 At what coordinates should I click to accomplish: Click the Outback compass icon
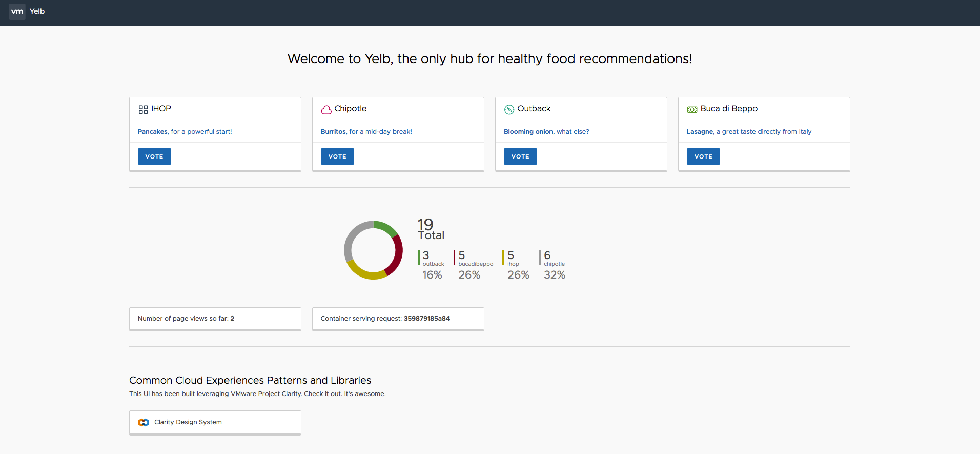click(509, 109)
